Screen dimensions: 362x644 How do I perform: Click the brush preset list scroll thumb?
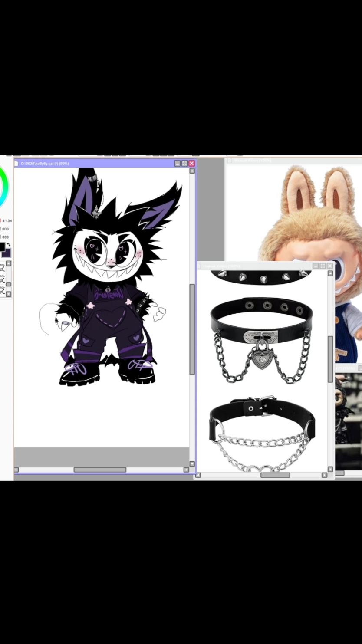9,284
